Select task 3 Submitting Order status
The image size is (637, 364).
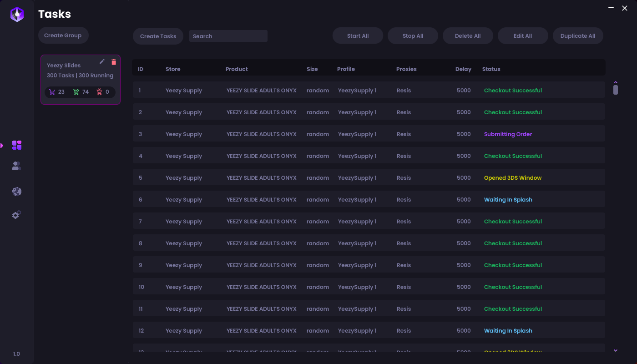coord(508,134)
